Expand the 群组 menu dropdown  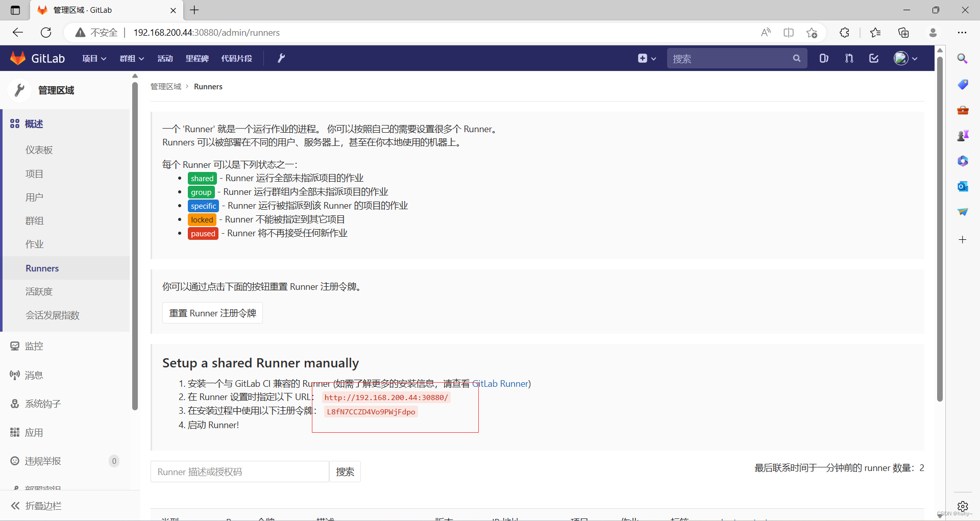[x=132, y=59]
